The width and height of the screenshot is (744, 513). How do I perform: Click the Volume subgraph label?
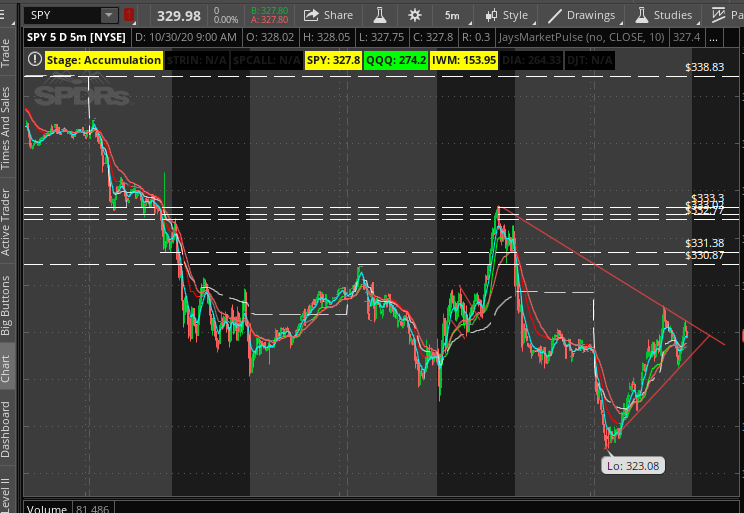click(46, 508)
